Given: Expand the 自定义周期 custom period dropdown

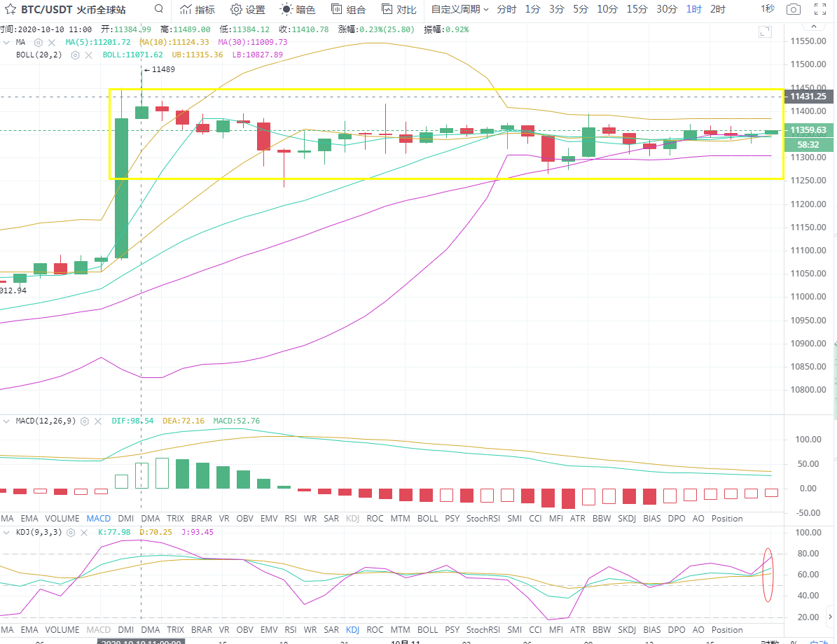Looking at the screenshot, I should point(459,9).
